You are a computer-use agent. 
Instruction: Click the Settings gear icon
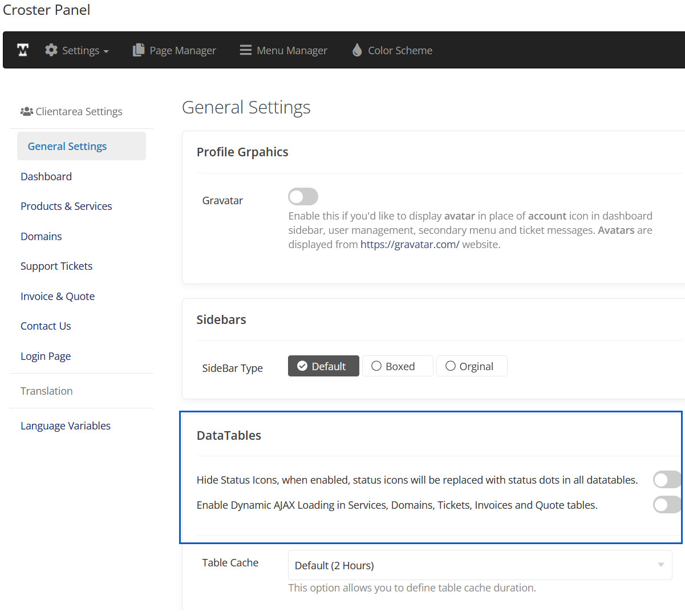(51, 50)
